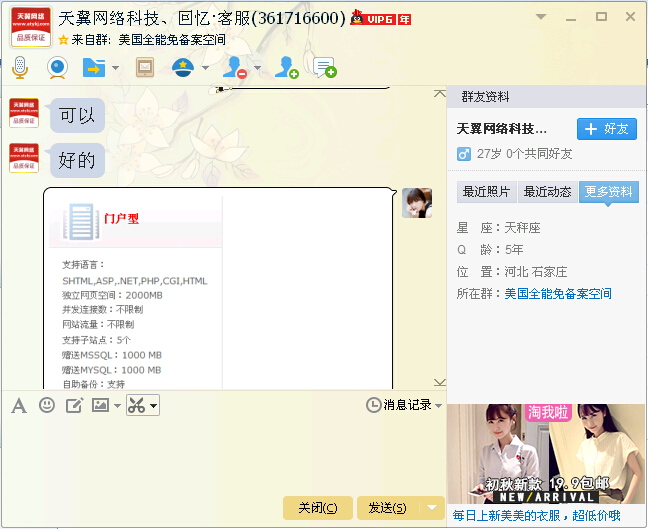The width and height of the screenshot is (648, 529).
Task: Expand the send button options arrow
Action: click(432, 508)
